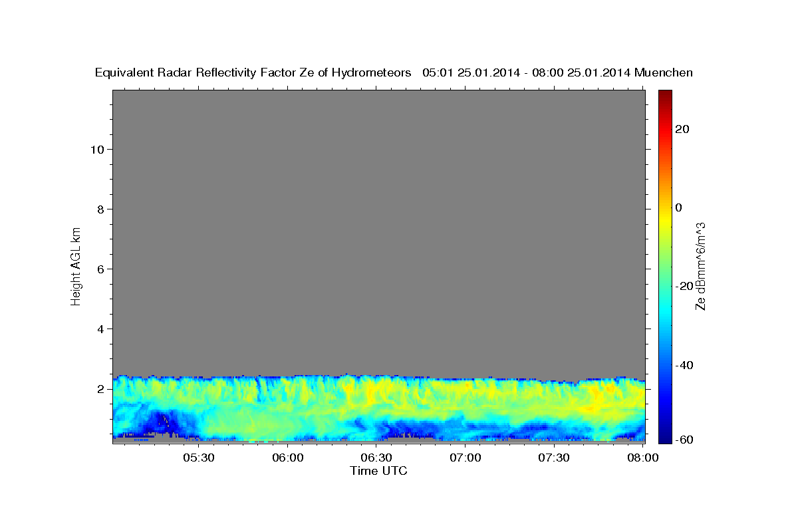This screenshot has width=798, height=532.
Task: Click the height tick label 4
Action: coord(100,329)
